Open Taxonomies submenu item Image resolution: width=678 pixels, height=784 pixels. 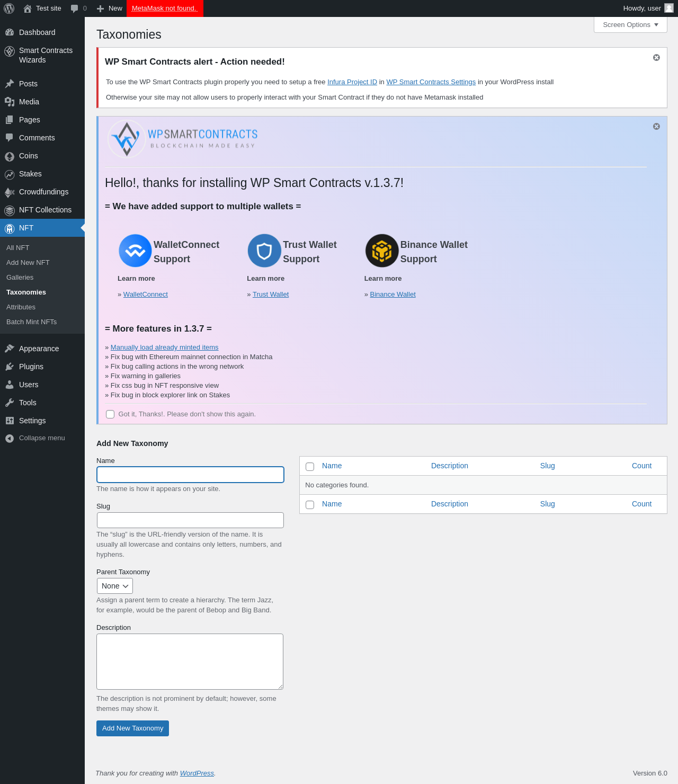click(x=26, y=292)
